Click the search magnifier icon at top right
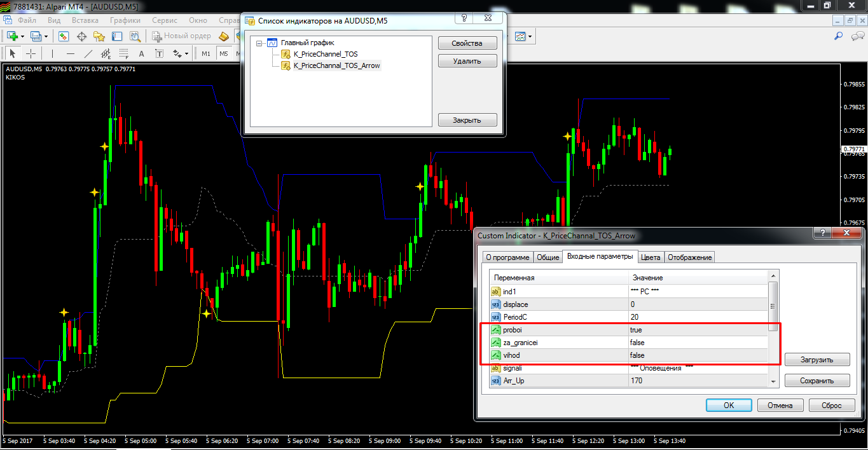Image resolution: width=868 pixels, height=450 pixels. (x=838, y=36)
